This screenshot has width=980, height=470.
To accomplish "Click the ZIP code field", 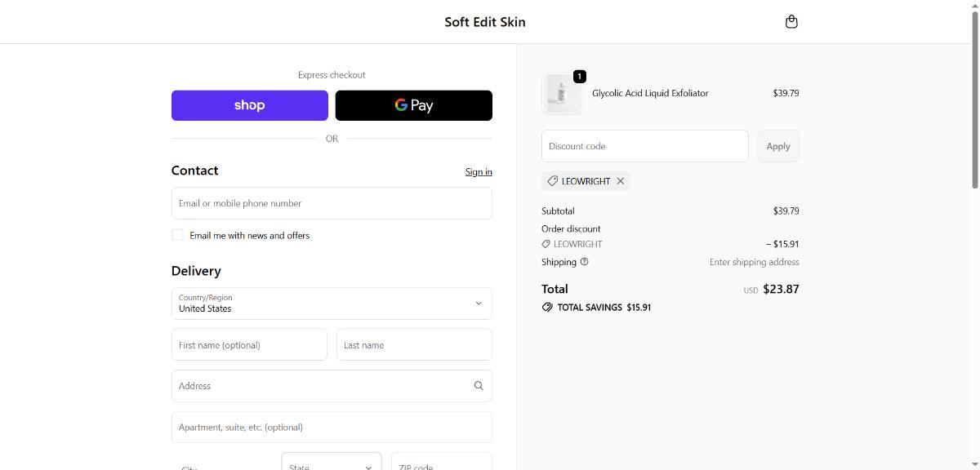I will 441,463.
